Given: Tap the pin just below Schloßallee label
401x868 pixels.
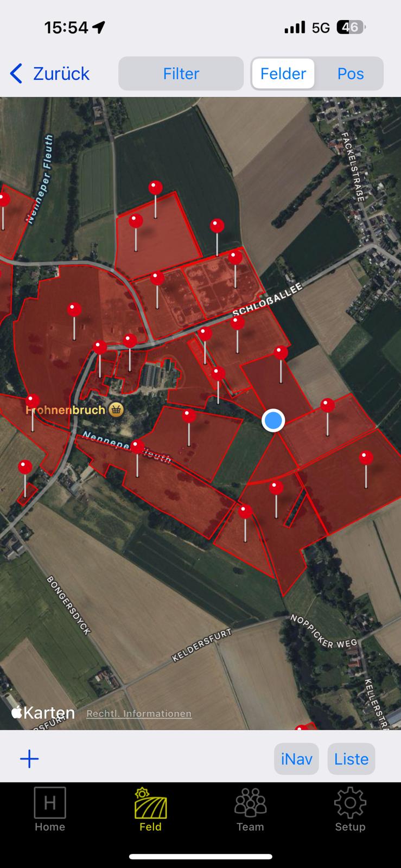Looking at the screenshot, I should pyautogui.click(x=238, y=323).
